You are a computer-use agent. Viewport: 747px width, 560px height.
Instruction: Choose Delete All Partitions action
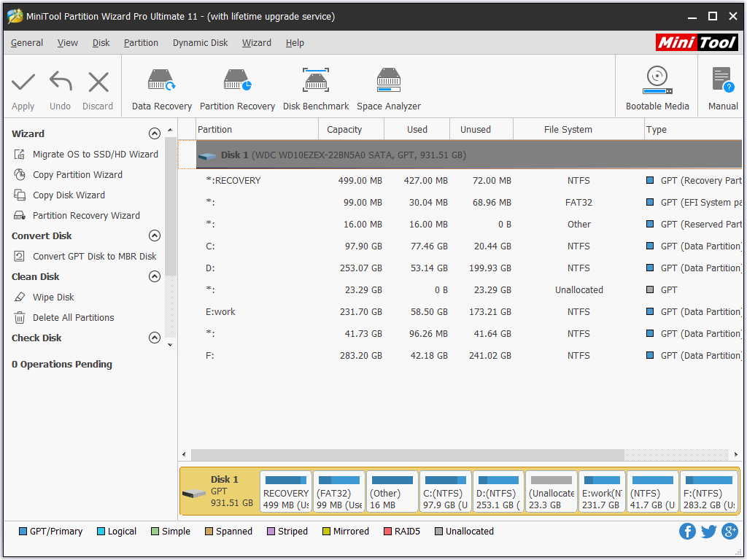[x=74, y=318]
